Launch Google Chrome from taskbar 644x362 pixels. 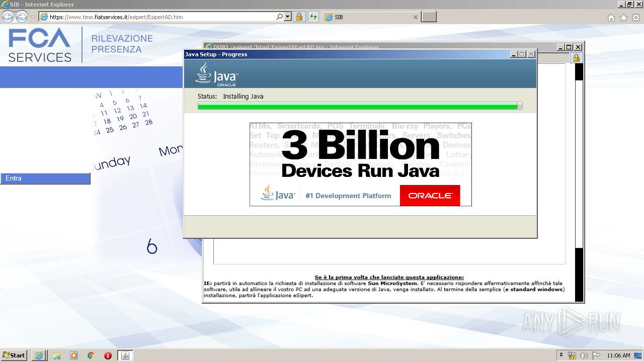click(x=91, y=355)
